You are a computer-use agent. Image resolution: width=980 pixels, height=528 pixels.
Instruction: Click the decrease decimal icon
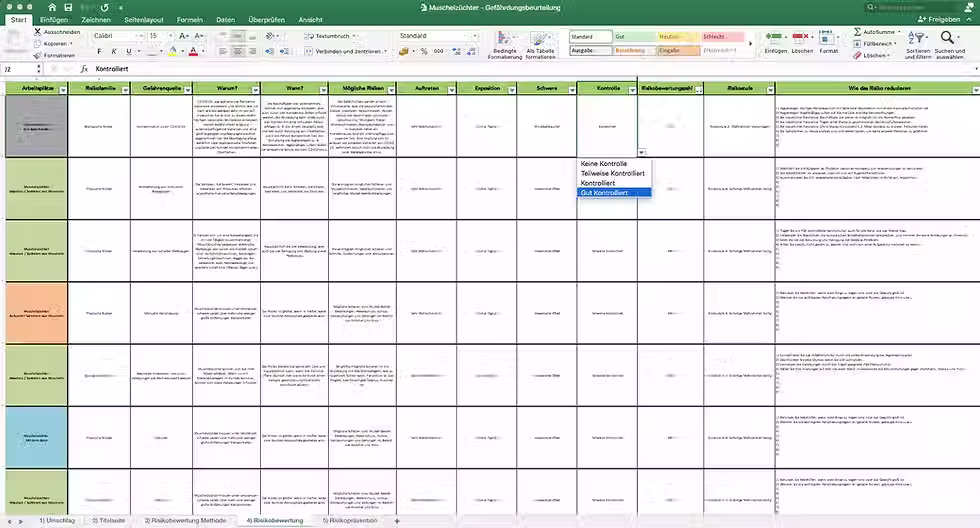coord(471,51)
